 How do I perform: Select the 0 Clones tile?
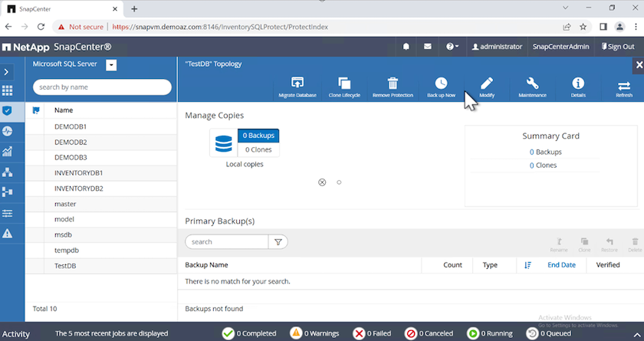point(258,149)
